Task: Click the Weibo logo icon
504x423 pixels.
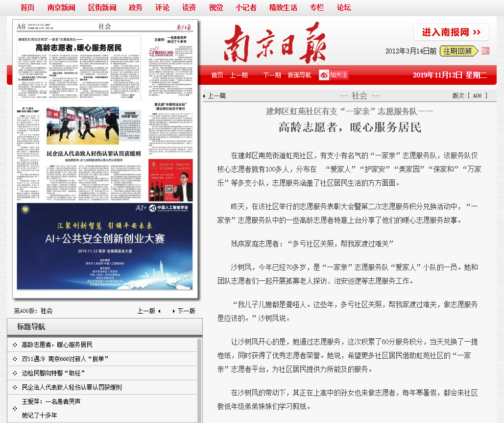Action: coord(324,75)
